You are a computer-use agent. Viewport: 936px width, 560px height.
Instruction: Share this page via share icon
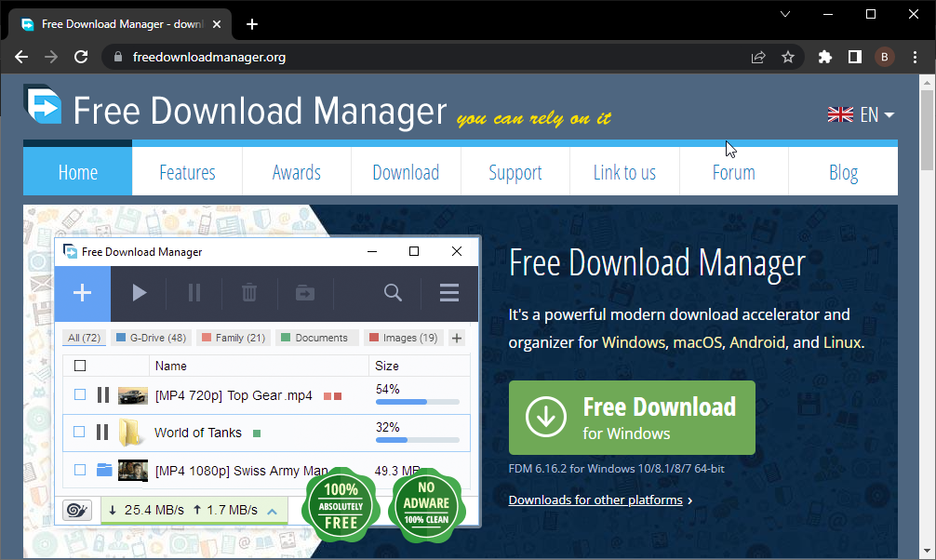(x=758, y=58)
